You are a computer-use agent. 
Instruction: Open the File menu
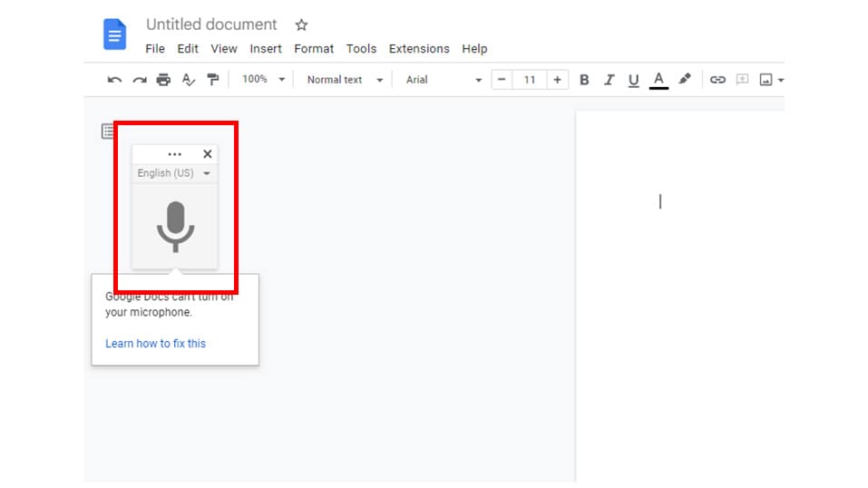(x=155, y=49)
